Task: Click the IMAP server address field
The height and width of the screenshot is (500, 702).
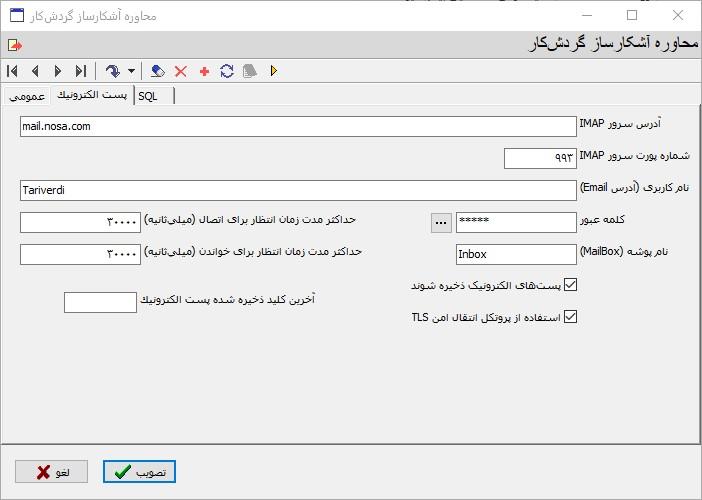Action: (298, 127)
